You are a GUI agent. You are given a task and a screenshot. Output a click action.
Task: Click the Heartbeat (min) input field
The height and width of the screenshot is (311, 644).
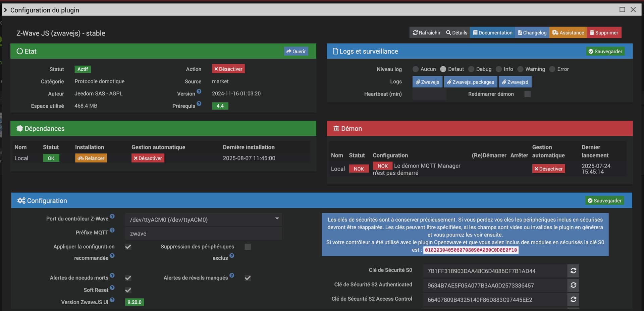[x=429, y=94]
